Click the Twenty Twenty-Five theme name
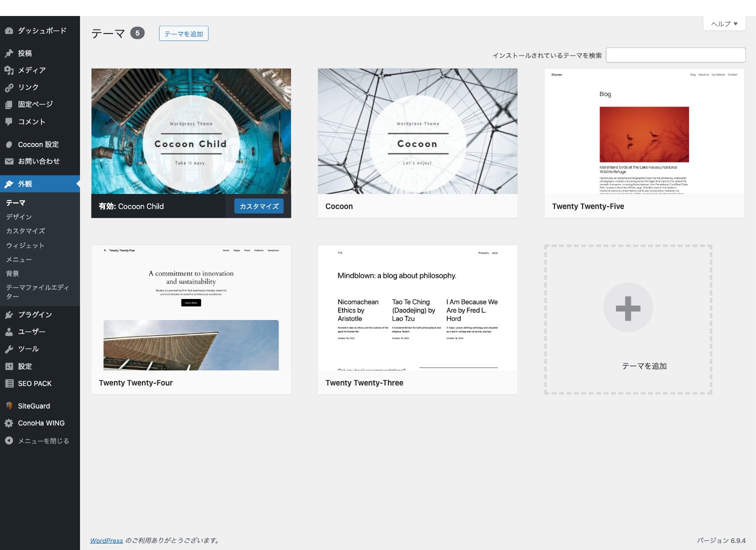756x550 pixels. [x=588, y=206]
